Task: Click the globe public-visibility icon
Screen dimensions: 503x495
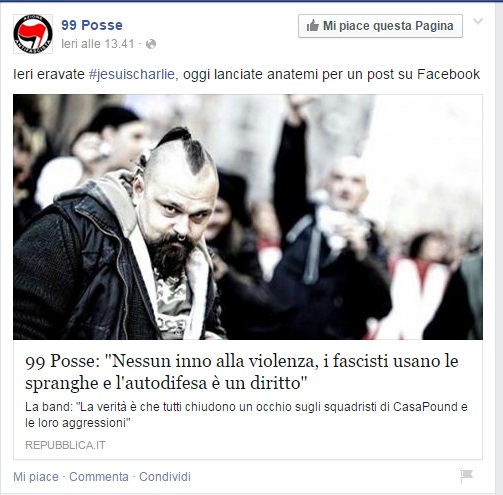Action: 151,44
